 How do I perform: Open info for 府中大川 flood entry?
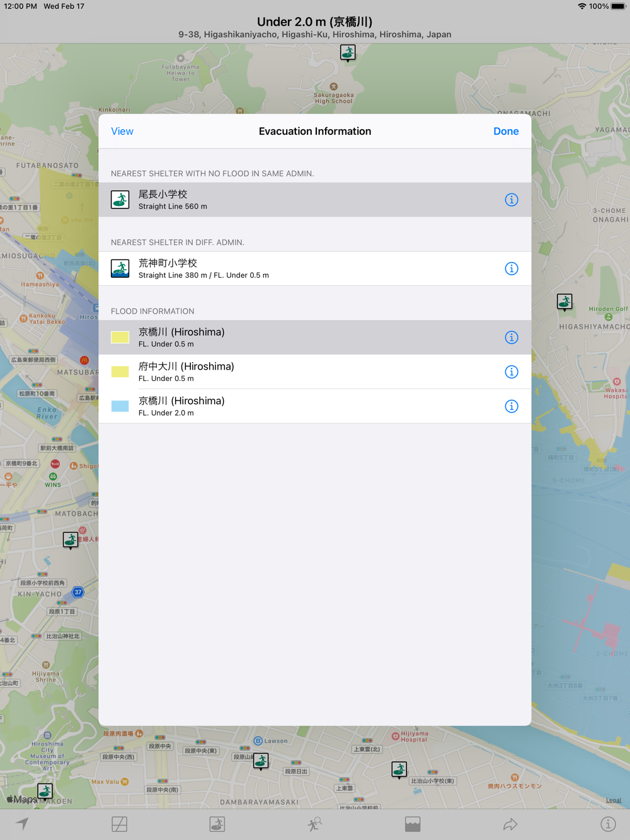coord(511,372)
